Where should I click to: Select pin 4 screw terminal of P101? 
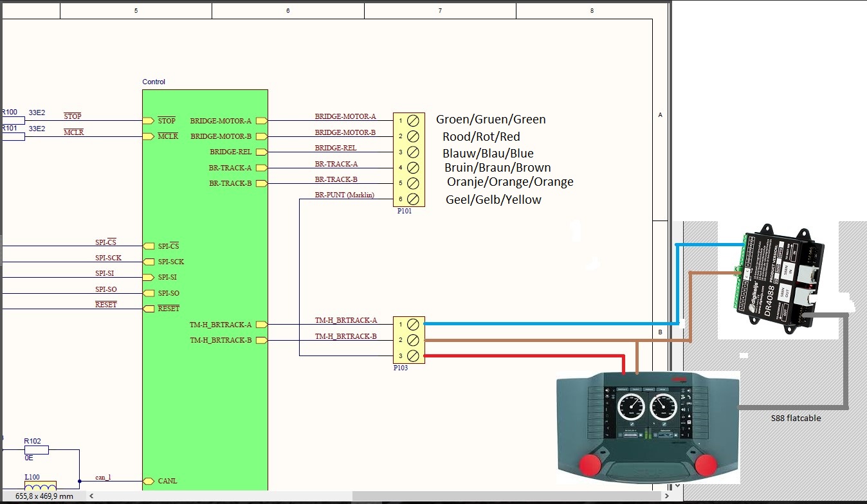(414, 168)
